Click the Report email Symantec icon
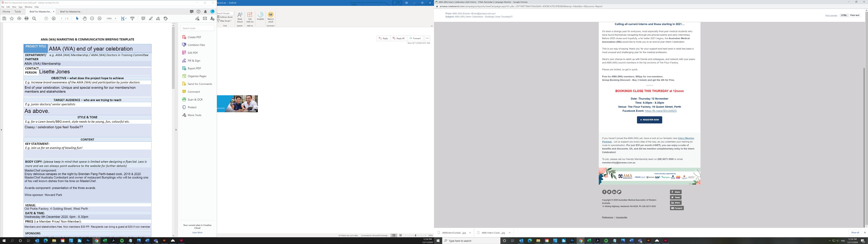 coord(271,17)
